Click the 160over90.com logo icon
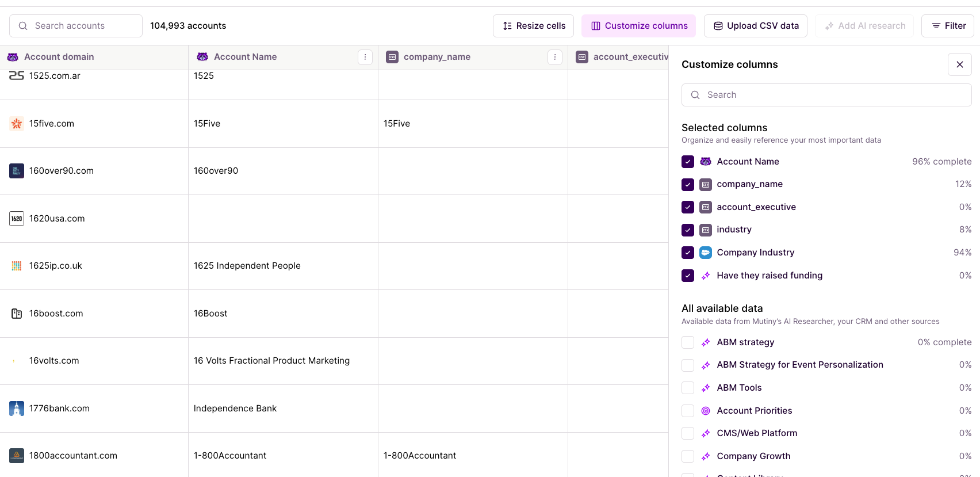Image resolution: width=980 pixels, height=477 pixels. coord(17,171)
